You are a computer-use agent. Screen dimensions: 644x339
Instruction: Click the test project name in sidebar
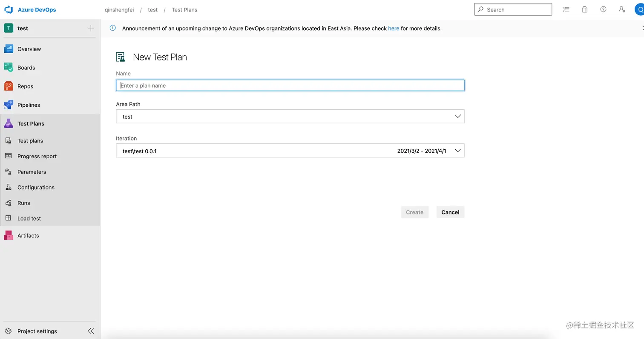point(23,28)
